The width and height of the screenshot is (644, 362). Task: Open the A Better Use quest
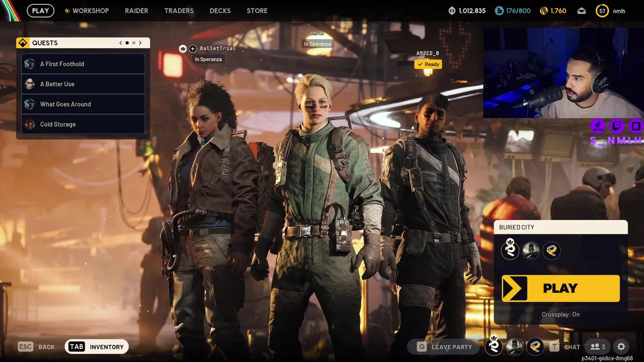[83, 84]
